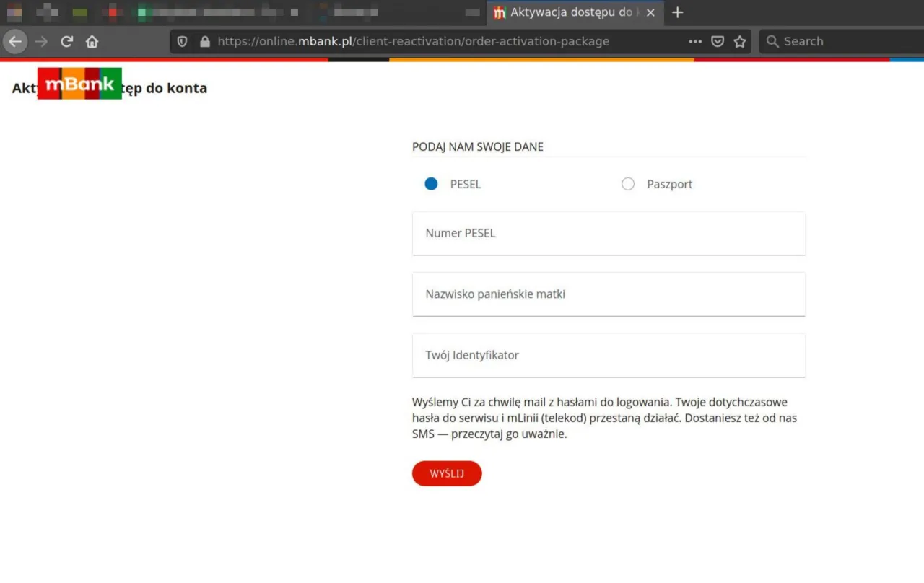Bookmark the page with the star icon

pyautogui.click(x=740, y=41)
